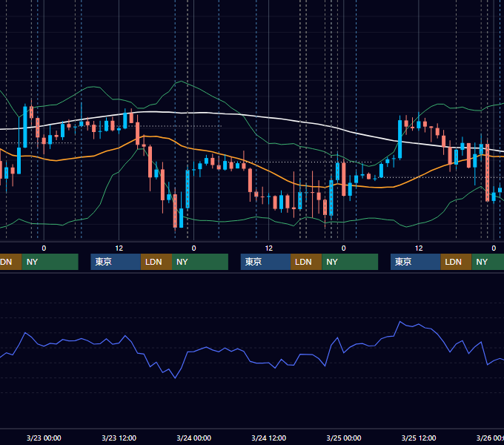Select the 東京 session block on 3/24

pos(266,262)
